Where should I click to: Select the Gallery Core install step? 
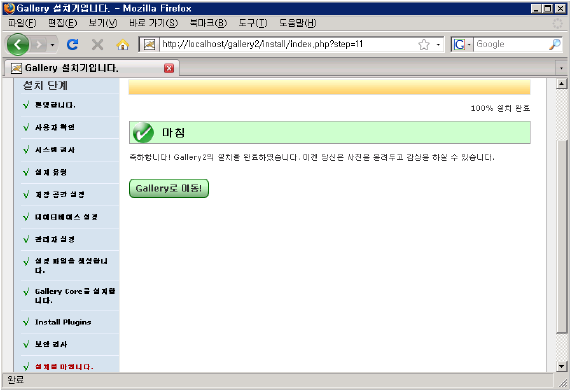(x=75, y=295)
